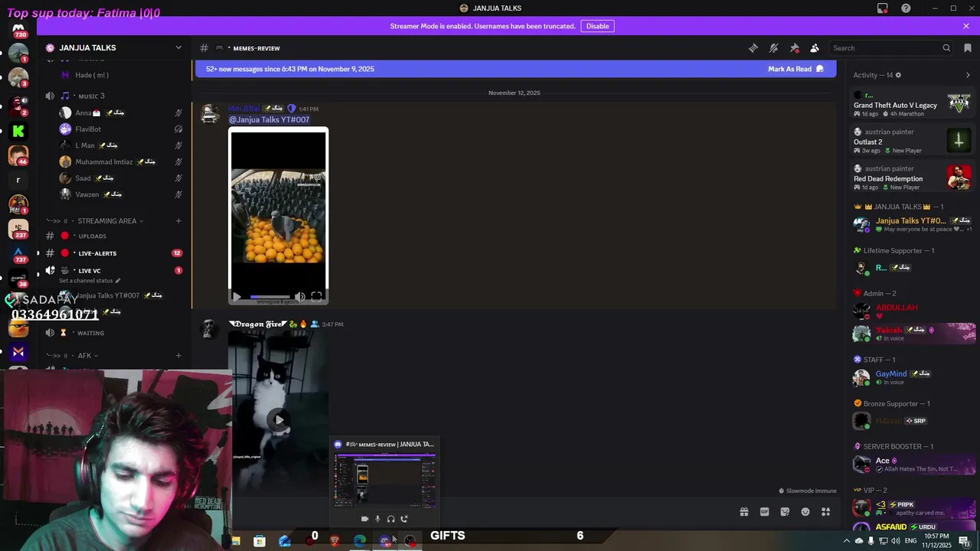Add a channel to AFK category

[178, 356]
